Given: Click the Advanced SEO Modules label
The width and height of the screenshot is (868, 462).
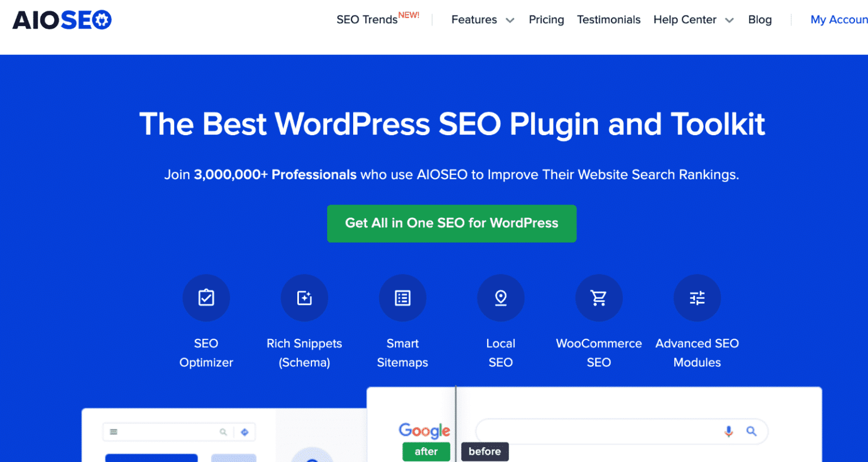Looking at the screenshot, I should [x=697, y=353].
